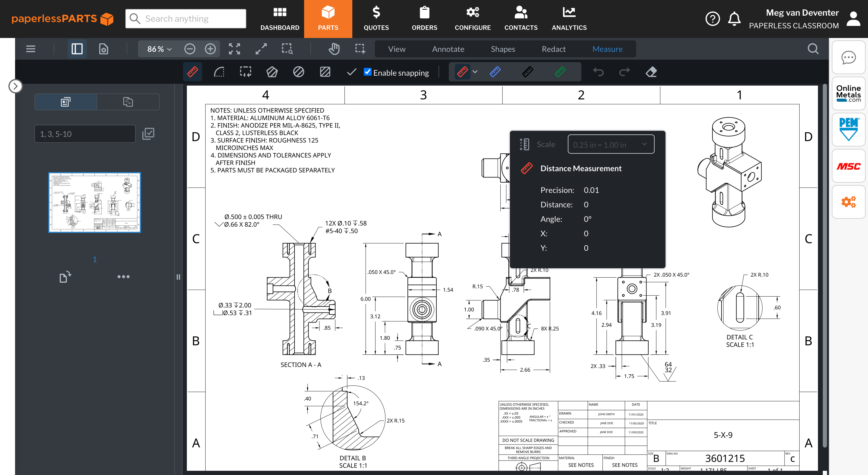
Task: Click the rotate page icon under thumbnail
Action: tap(65, 277)
